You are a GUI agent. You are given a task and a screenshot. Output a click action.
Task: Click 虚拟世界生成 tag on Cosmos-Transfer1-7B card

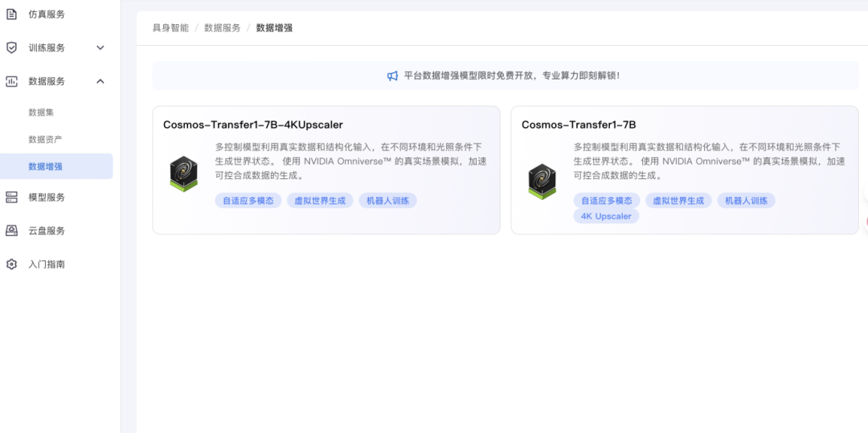(x=678, y=201)
